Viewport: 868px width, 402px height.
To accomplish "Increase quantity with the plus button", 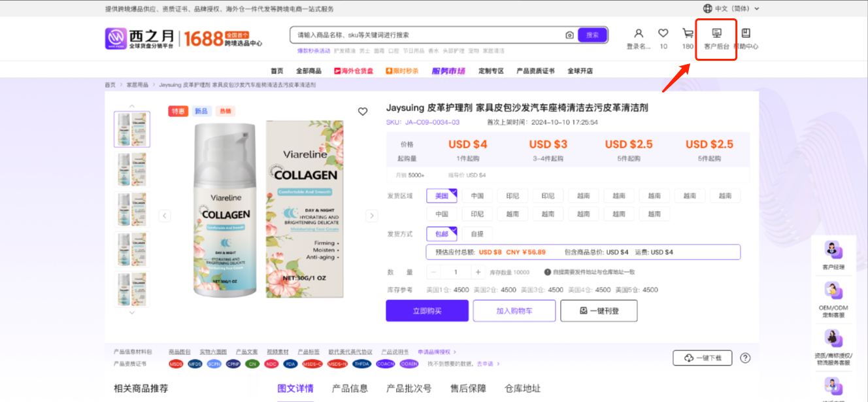I will pyautogui.click(x=478, y=272).
